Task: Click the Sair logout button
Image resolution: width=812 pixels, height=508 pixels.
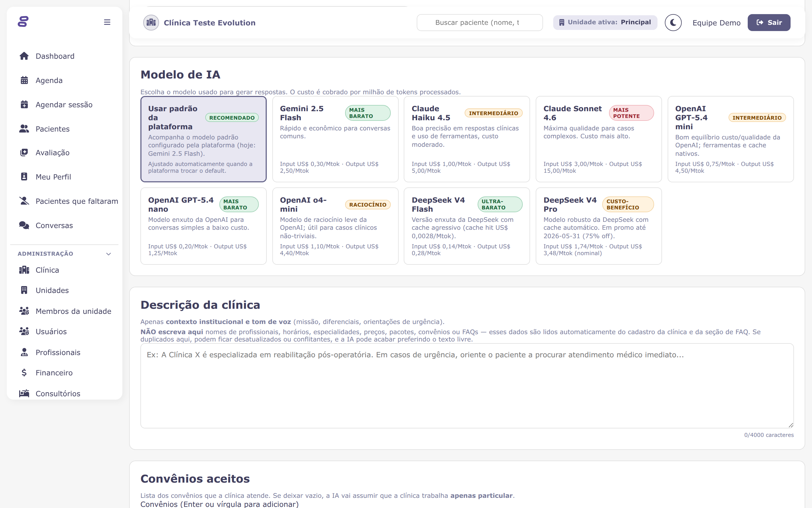Action: 769,23
